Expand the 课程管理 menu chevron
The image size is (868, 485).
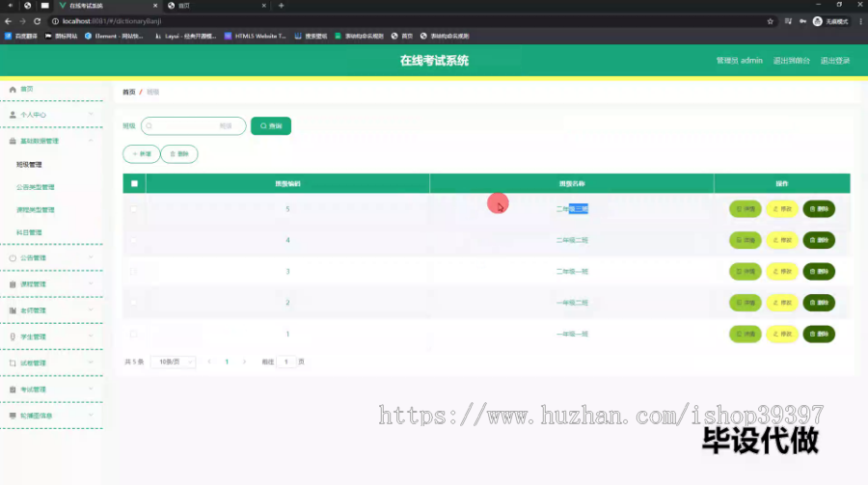click(x=91, y=284)
